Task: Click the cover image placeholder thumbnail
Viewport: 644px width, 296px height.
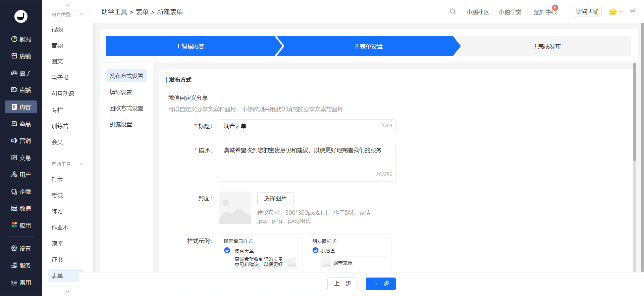Action: pos(235,208)
